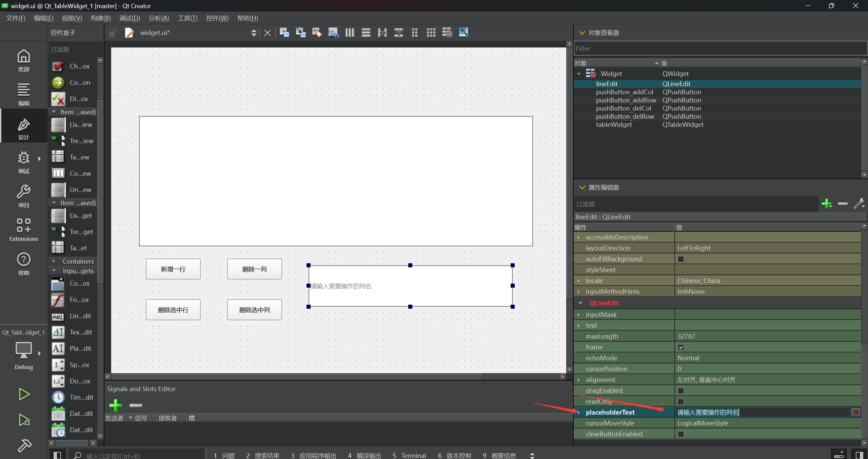Open property editor wrench settings
This screenshot has width=868, height=459.
(x=859, y=204)
